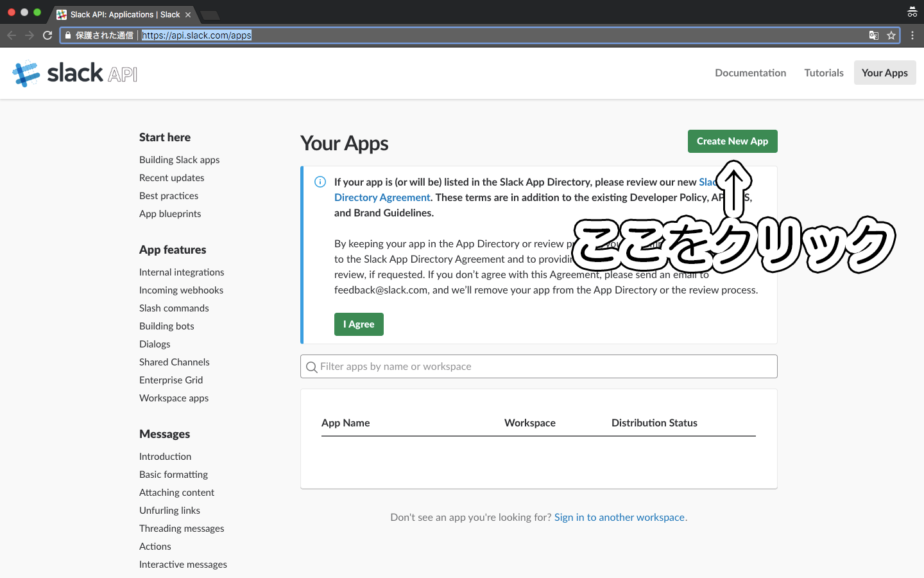Open Best practices sidebar link
924x578 pixels.
(x=169, y=196)
